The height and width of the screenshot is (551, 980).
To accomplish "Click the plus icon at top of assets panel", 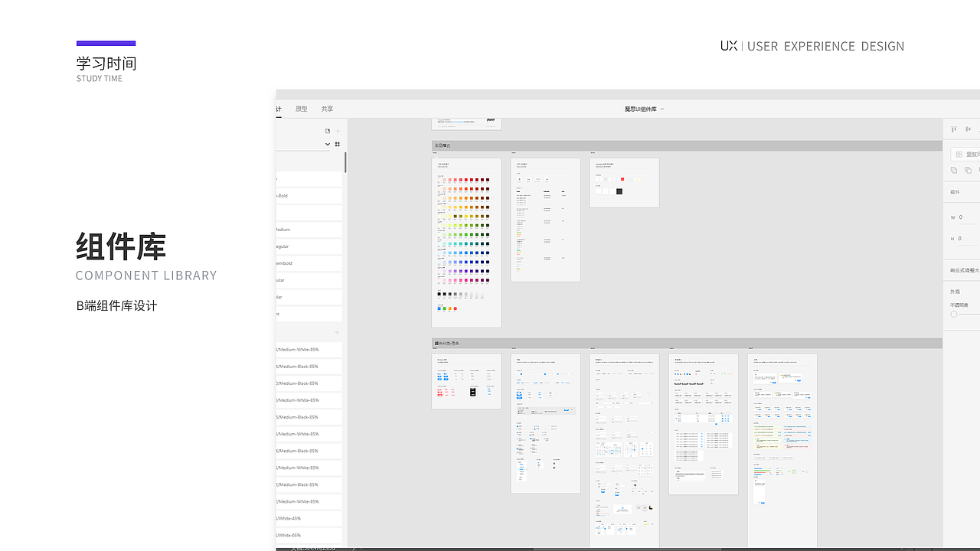I will 338,131.
